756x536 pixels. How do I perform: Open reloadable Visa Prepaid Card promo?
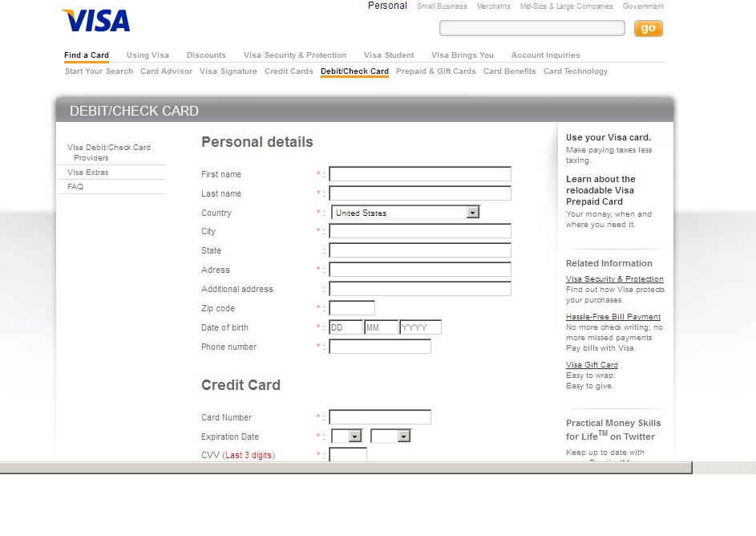tap(600, 190)
